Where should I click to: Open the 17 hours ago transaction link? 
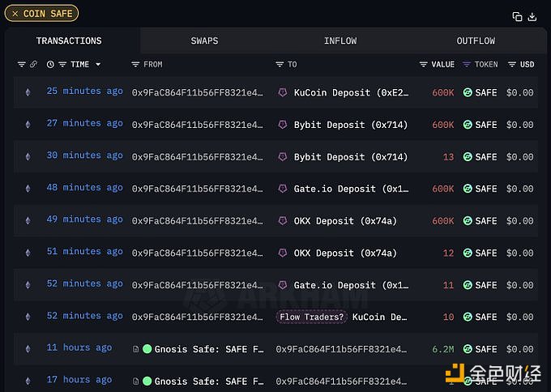(x=79, y=380)
